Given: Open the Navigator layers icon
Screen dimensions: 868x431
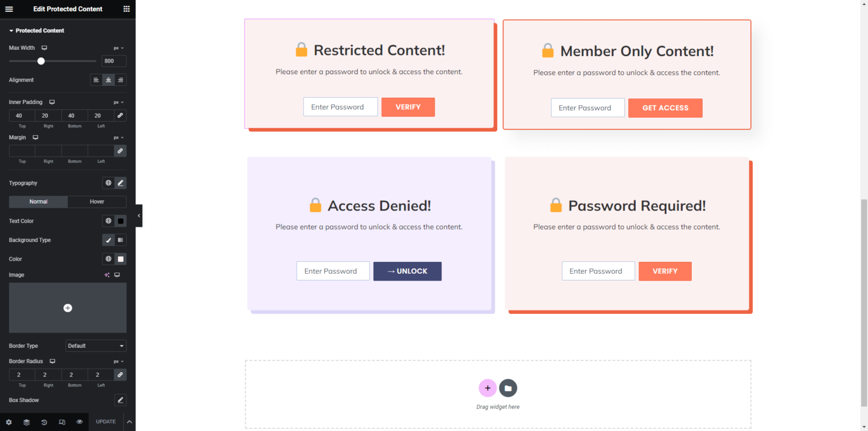Looking at the screenshot, I should click(x=27, y=422).
